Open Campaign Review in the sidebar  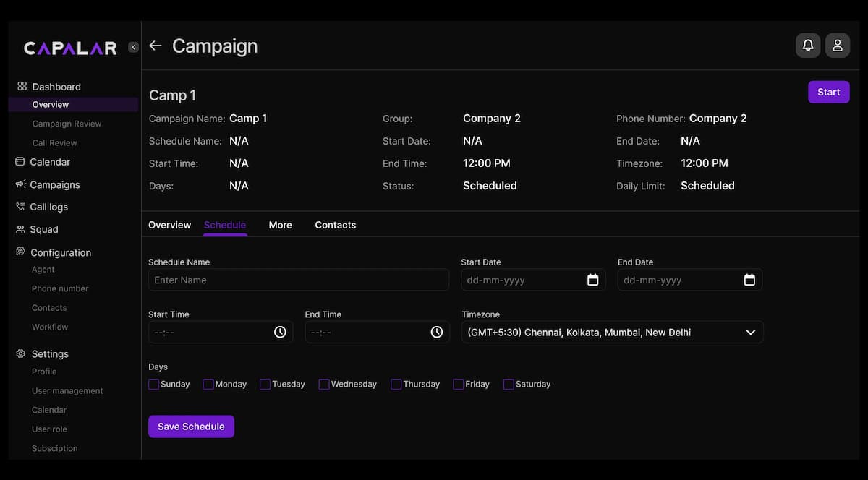pyautogui.click(x=67, y=124)
